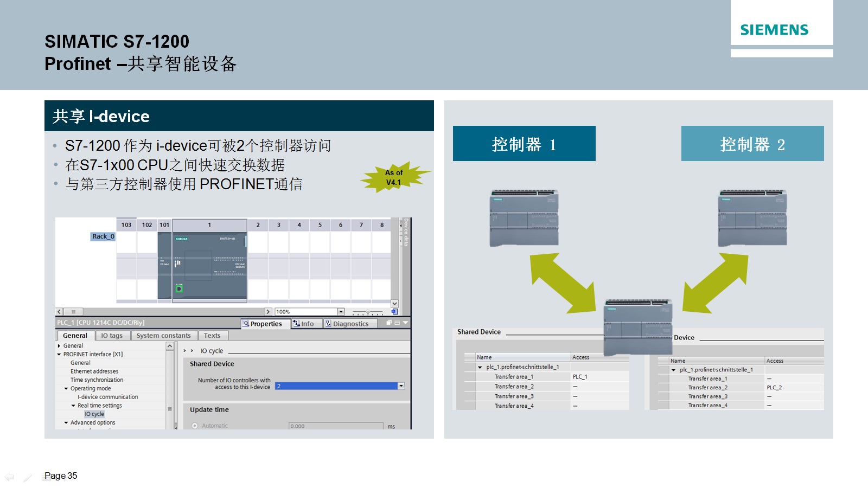
Task: Click the Shared Device section heading in properties
Action: point(212,364)
